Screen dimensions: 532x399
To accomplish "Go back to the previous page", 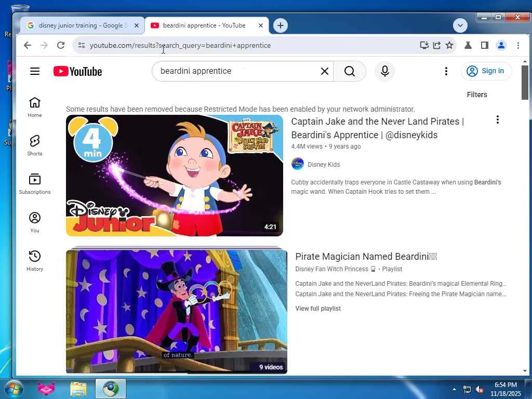I will [x=28, y=45].
